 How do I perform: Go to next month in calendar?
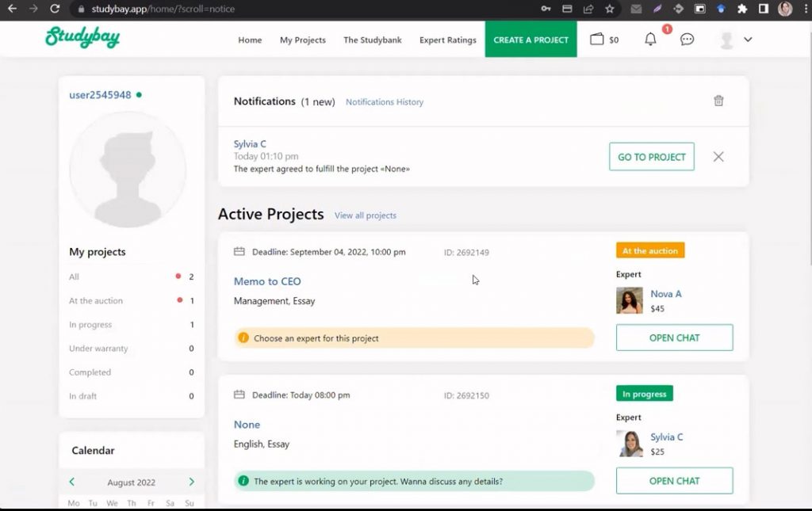click(191, 482)
